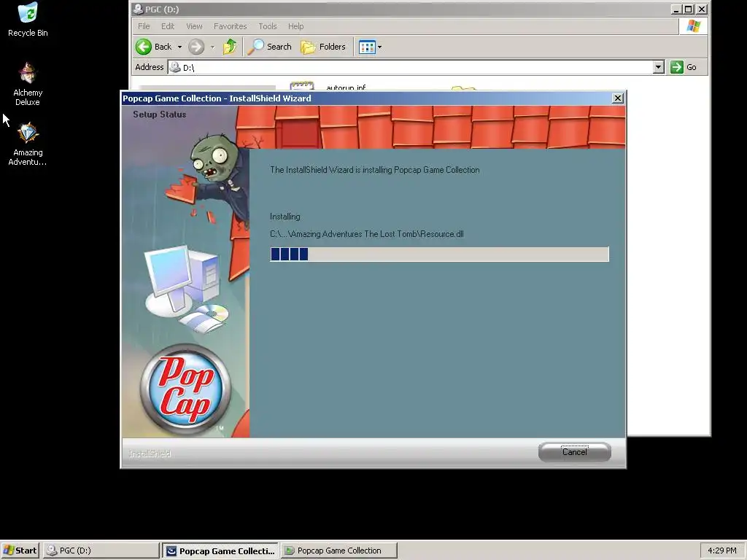The width and height of the screenshot is (747, 560).
Task: Select the Alchemy Deluxe desktop icon
Action: [28, 84]
